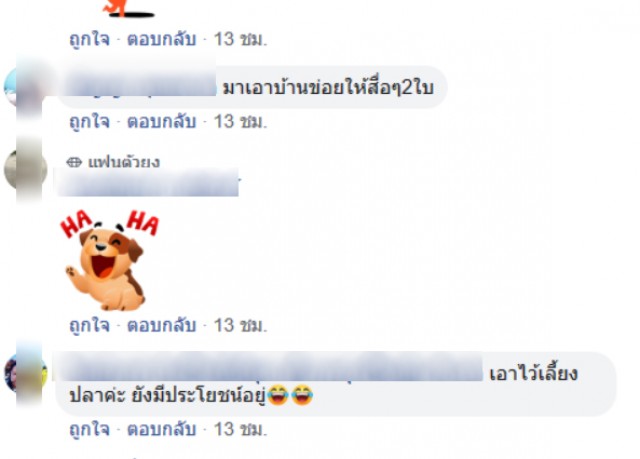Open the avatar beside เอาไว้เลี้ยงปลา comment
640x459 pixels.
click(x=25, y=373)
